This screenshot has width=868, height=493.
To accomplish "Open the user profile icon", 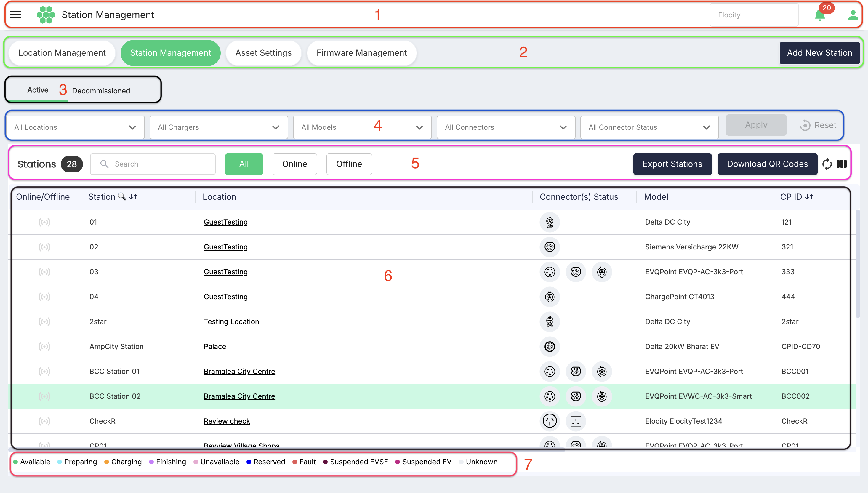I will point(853,15).
